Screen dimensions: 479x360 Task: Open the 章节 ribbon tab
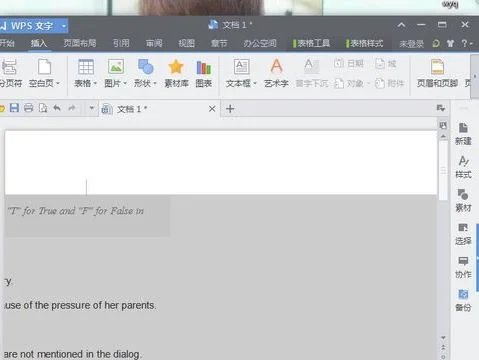(219, 43)
